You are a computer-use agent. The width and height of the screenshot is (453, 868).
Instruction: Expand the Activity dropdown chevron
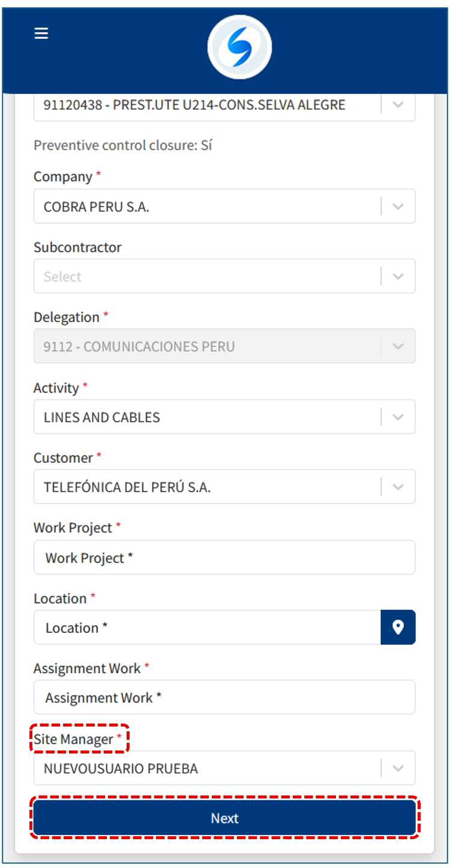click(398, 417)
